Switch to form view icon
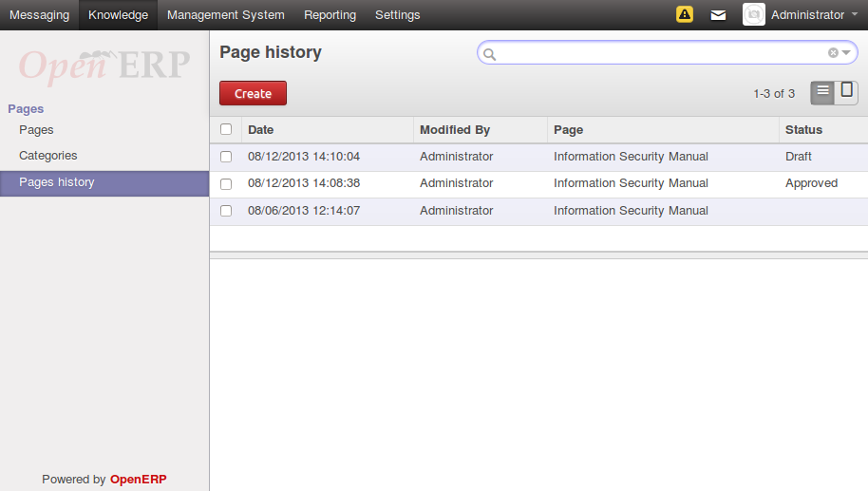 [x=846, y=92]
